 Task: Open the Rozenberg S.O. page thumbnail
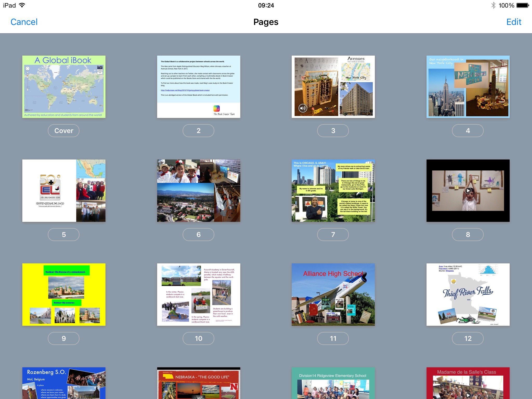[64, 383]
